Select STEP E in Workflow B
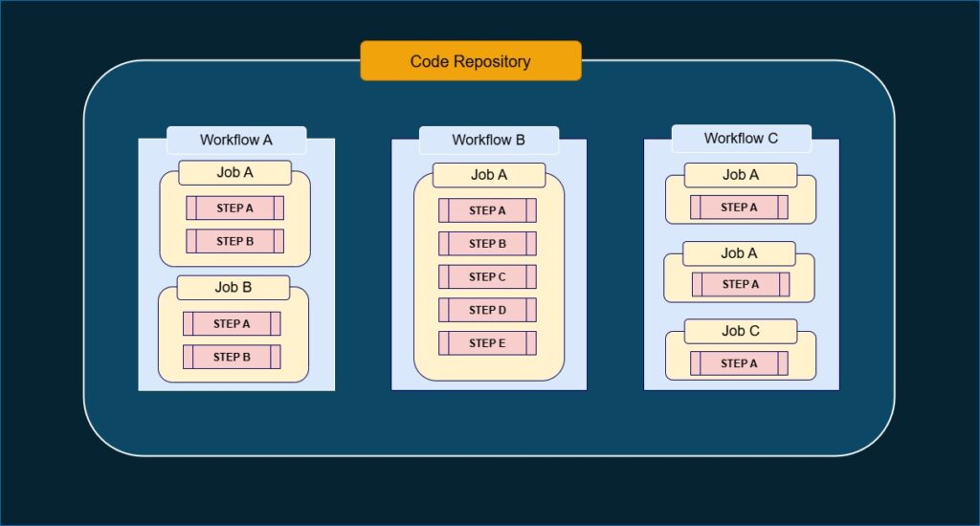 coord(487,343)
